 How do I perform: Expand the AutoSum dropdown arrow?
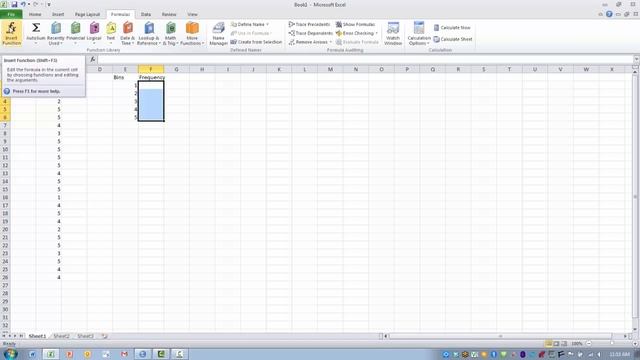(x=36, y=43)
